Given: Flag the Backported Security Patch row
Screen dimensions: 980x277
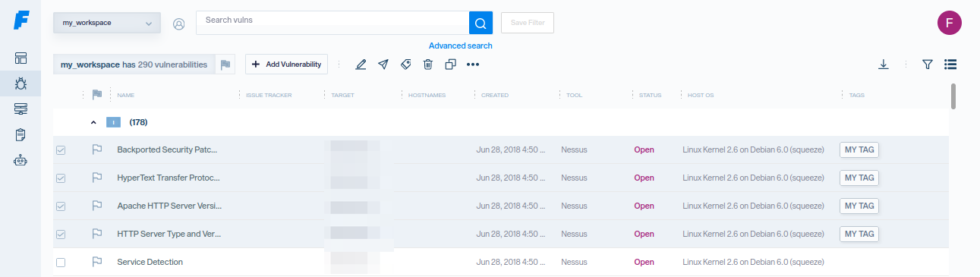Looking at the screenshot, I should [97, 150].
